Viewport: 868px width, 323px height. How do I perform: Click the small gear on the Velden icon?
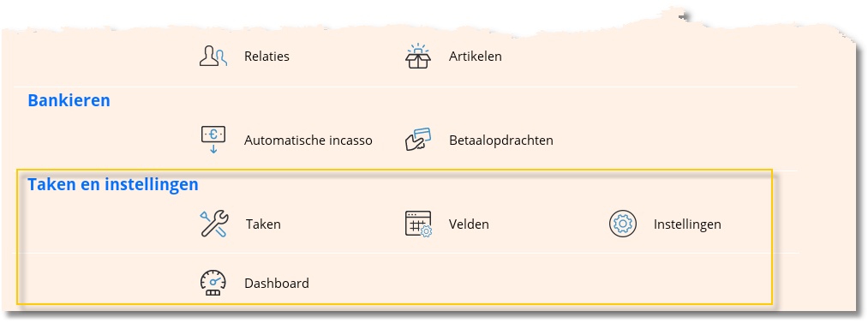pyautogui.click(x=426, y=231)
